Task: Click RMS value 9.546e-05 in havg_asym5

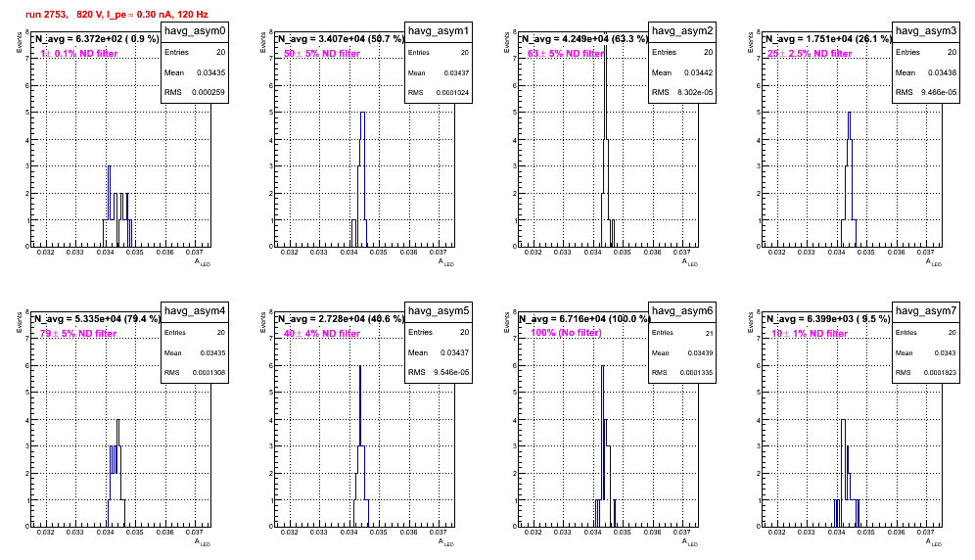Action: click(451, 372)
